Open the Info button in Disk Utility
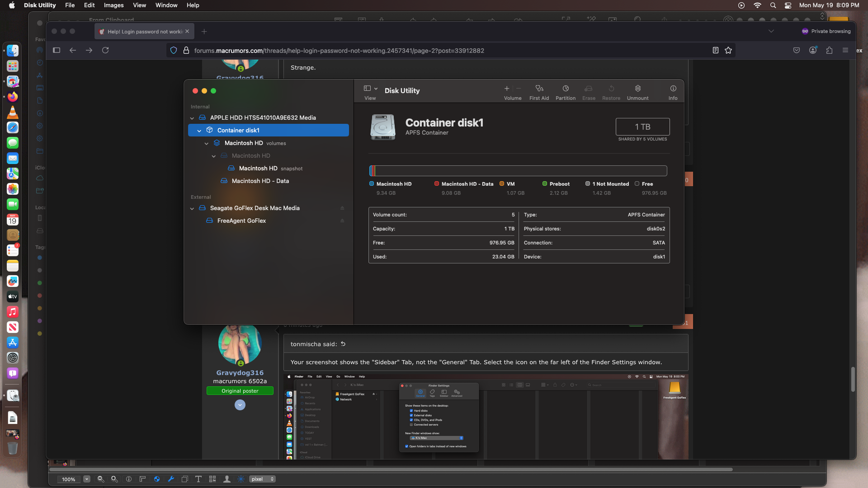 click(673, 92)
